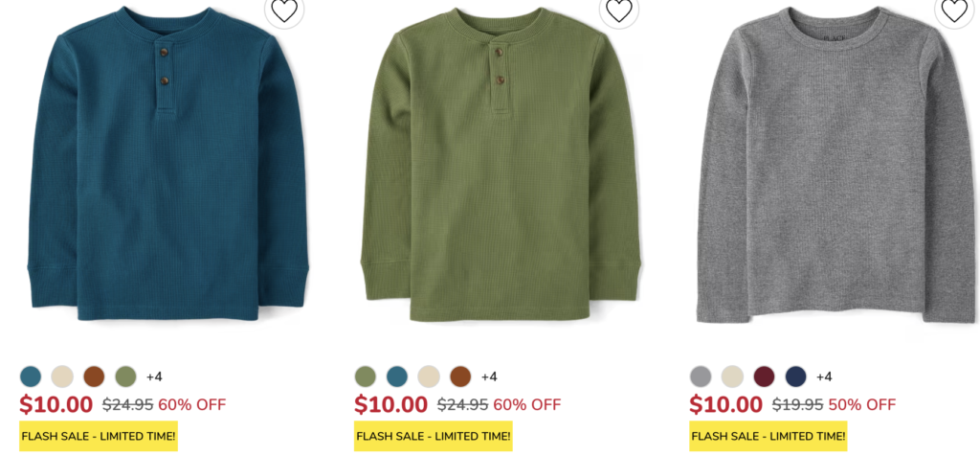Favorite the teal henley shirt with heart icon

(x=284, y=10)
